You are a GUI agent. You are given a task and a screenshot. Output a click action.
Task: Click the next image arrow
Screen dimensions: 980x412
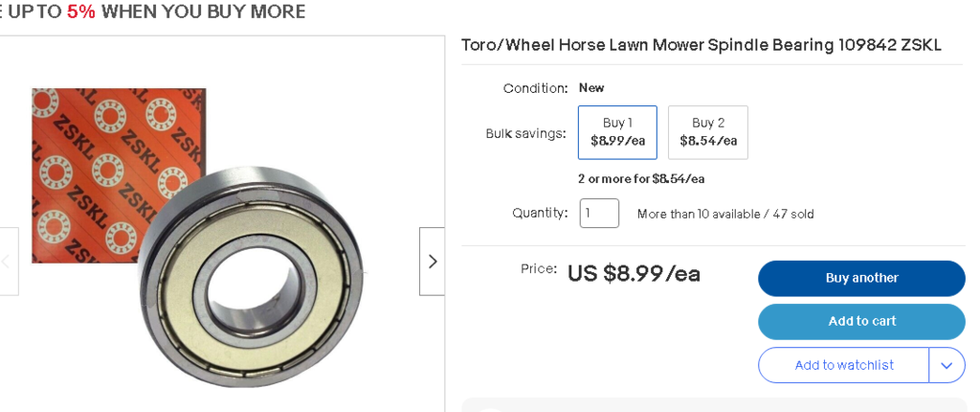click(432, 261)
